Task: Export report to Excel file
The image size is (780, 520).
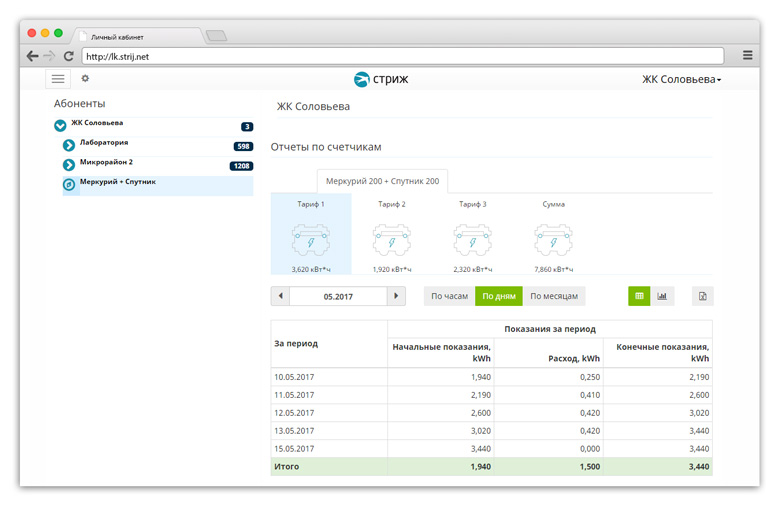Action: [702, 296]
